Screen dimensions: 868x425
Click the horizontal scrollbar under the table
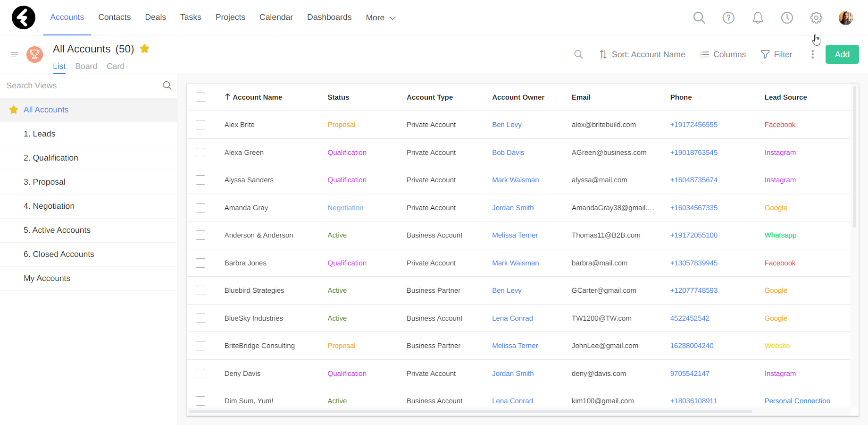tap(470, 412)
